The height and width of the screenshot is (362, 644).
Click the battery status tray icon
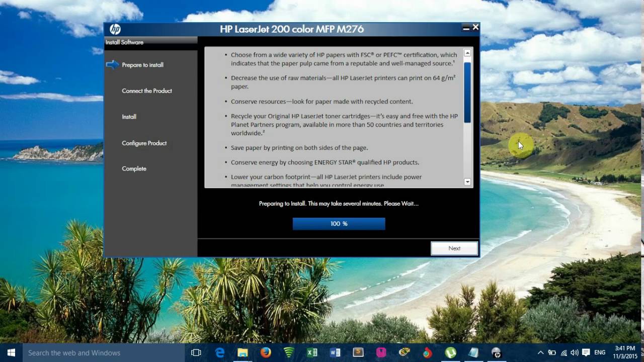[x=552, y=353]
